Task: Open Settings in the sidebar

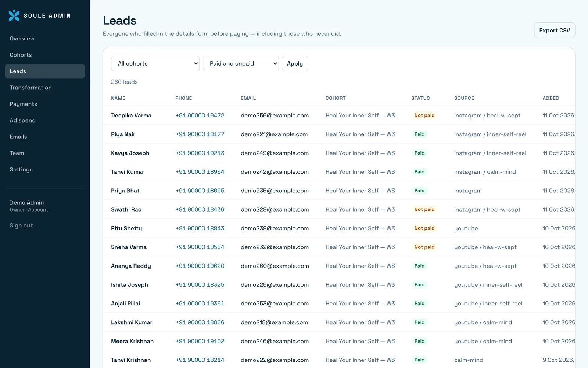Action: coord(45,169)
